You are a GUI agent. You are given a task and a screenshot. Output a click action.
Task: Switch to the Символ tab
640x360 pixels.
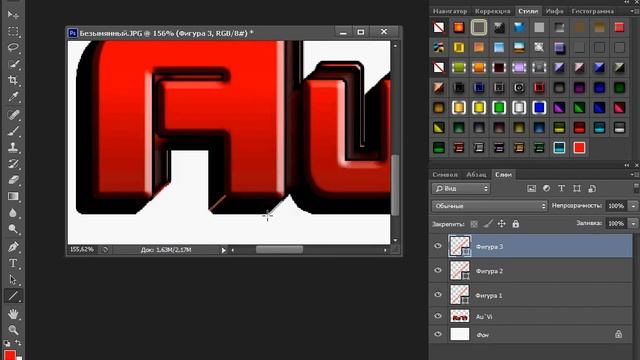445,175
